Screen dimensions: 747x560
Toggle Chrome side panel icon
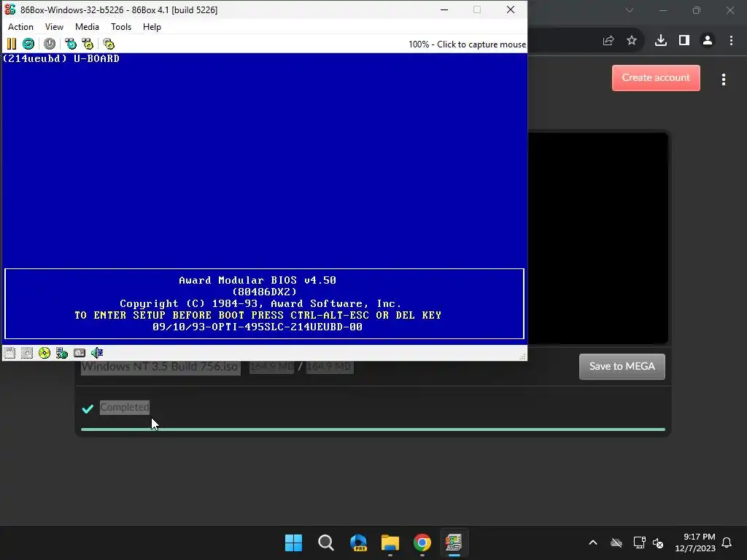tap(684, 41)
